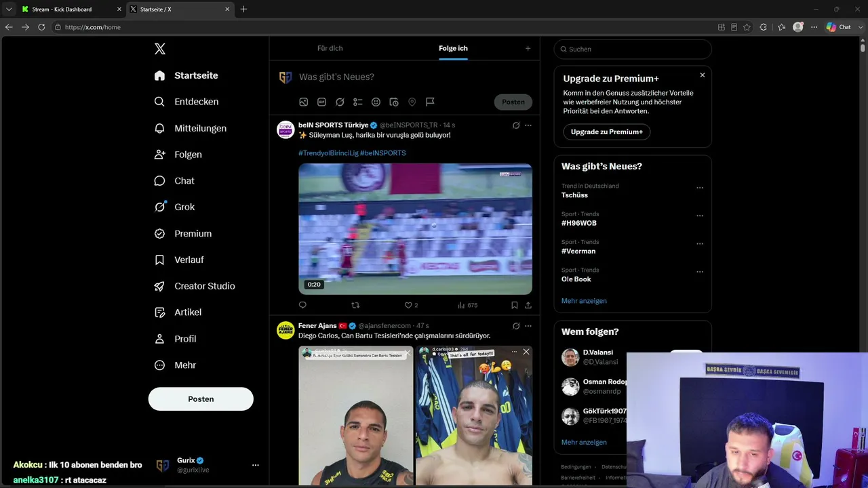Close the Upgrade zu Premium+ card
Viewport: 868px width, 488px height.
703,75
